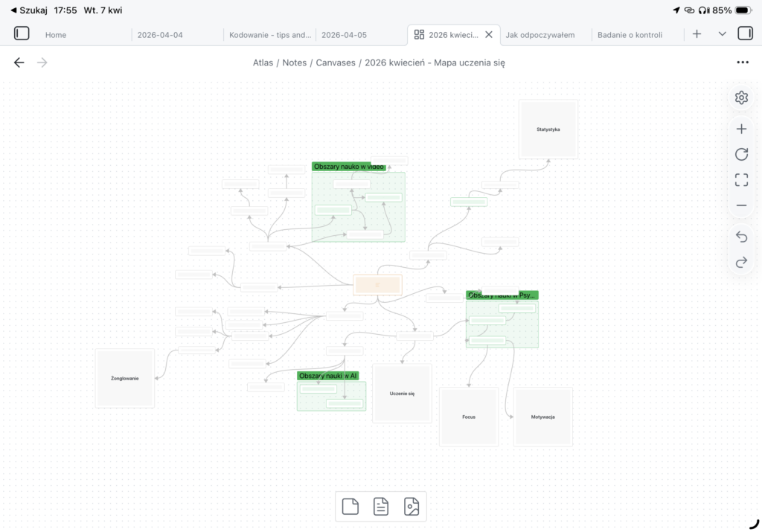Image resolution: width=762 pixels, height=532 pixels.
Task: Undo the last canvas action
Action: pos(741,237)
